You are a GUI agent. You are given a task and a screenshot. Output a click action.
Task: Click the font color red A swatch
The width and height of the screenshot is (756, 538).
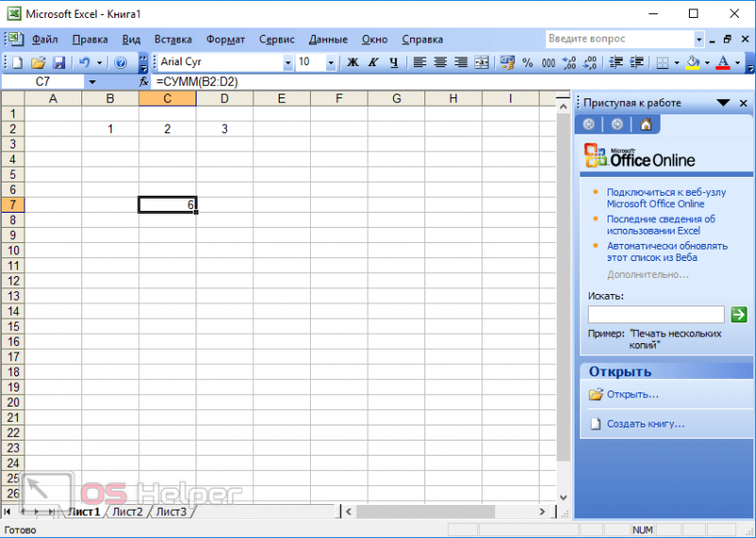(x=723, y=62)
